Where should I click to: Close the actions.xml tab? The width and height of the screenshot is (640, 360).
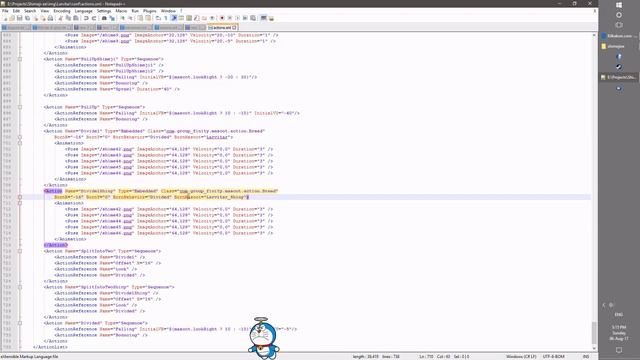(x=234, y=28)
